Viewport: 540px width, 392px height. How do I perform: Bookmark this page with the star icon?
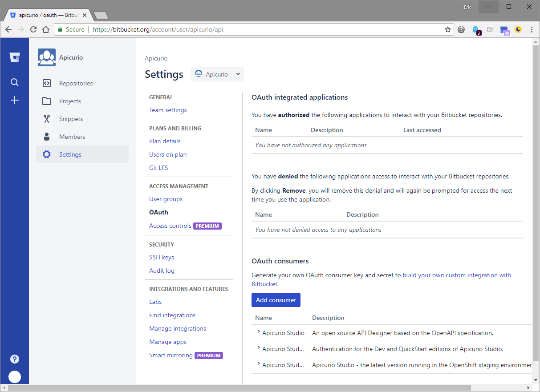pos(447,29)
